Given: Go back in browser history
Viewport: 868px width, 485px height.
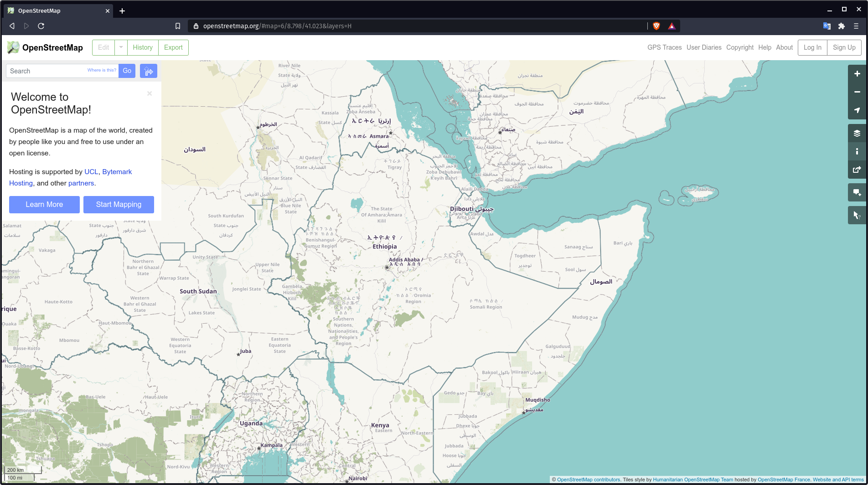Looking at the screenshot, I should (12, 26).
